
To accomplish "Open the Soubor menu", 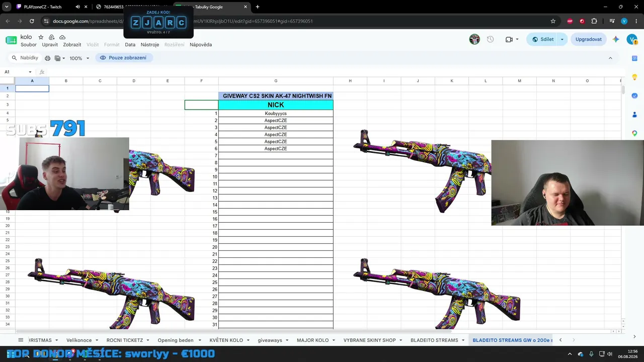I will pos(29,45).
